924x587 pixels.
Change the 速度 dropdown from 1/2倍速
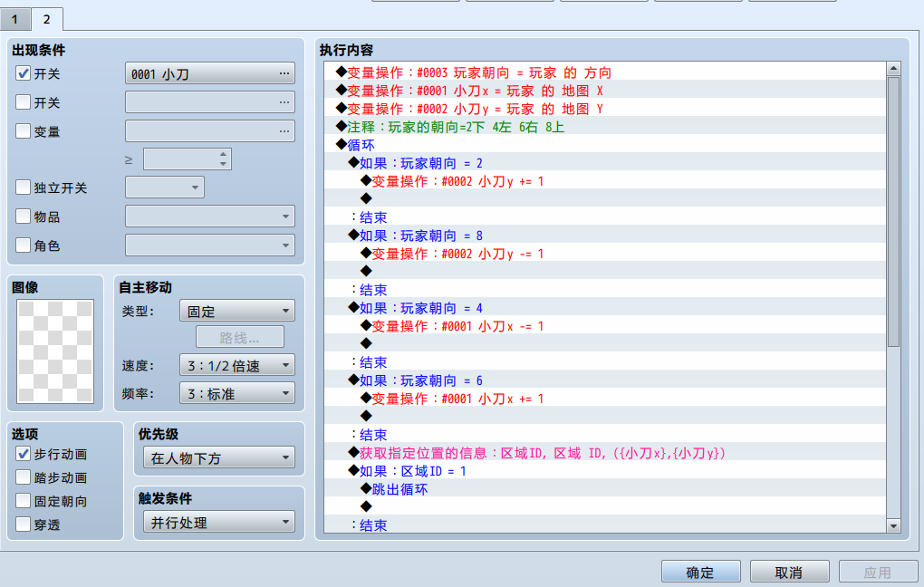pos(237,365)
